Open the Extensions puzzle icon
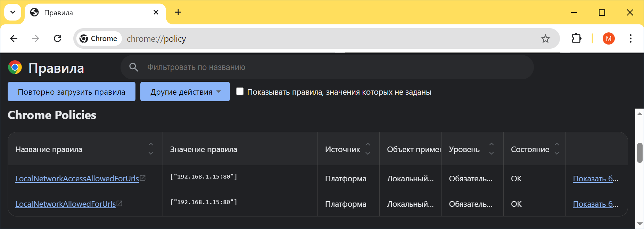 (576, 38)
